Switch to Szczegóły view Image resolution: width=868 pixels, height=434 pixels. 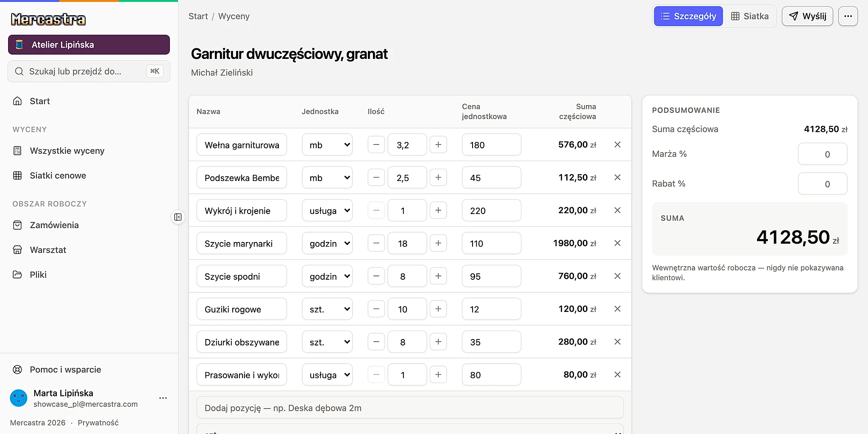coord(688,16)
